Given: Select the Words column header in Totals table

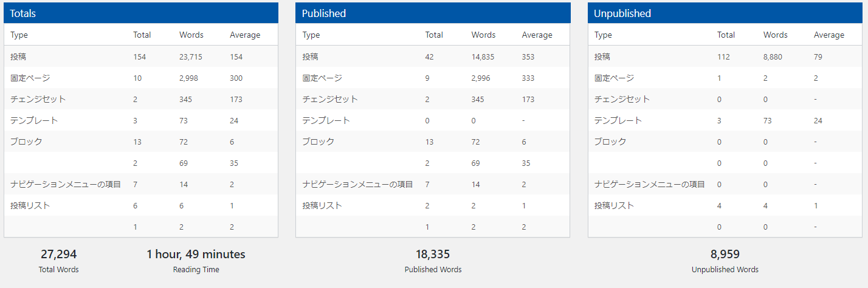Looking at the screenshot, I should 191,35.
